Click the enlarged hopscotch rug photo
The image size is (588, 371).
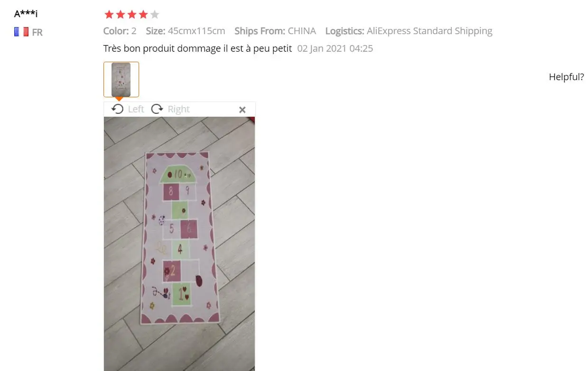179,244
